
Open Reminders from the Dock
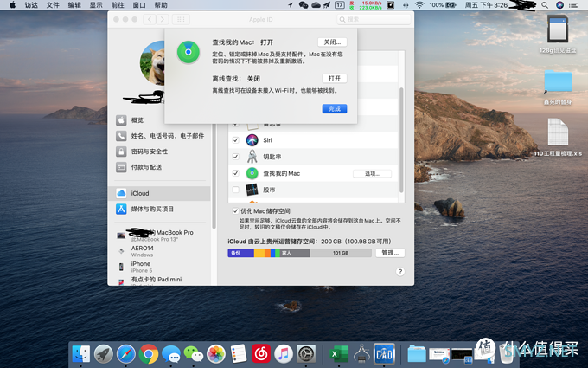pyautogui.click(x=239, y=354)
